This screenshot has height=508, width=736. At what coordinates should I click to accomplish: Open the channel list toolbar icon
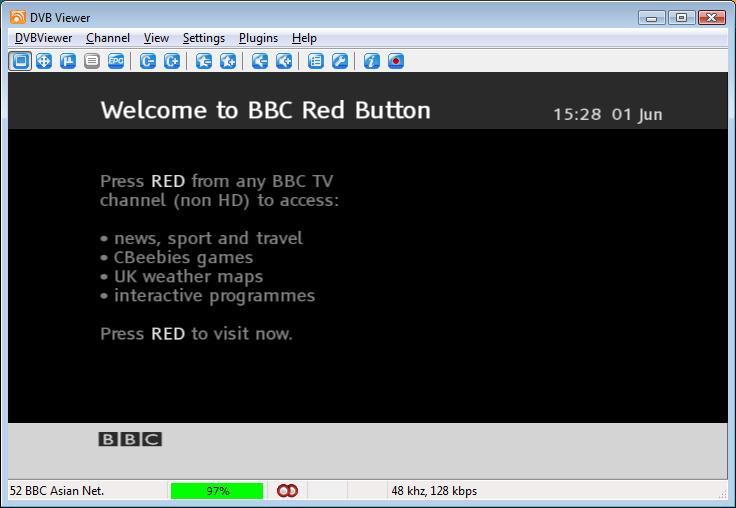[316, 61]
